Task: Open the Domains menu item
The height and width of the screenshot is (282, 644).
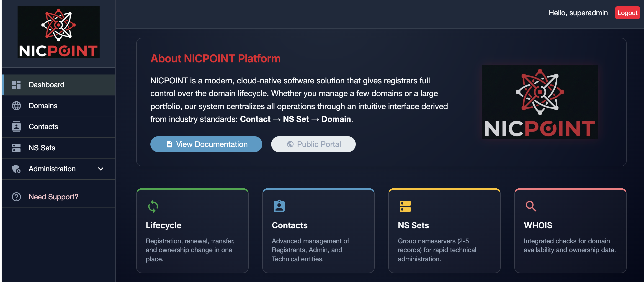Action: click(x=43, y=106)
